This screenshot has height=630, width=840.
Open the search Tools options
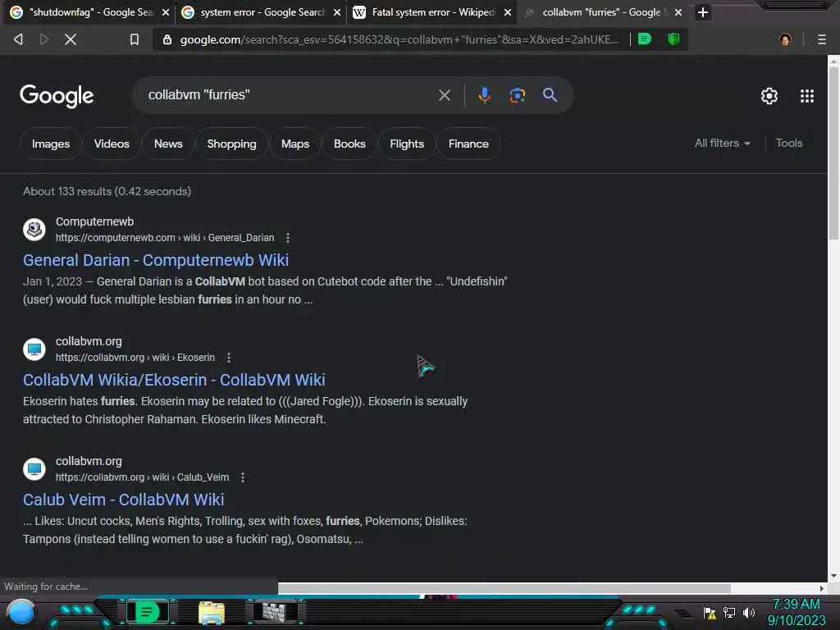788,143
